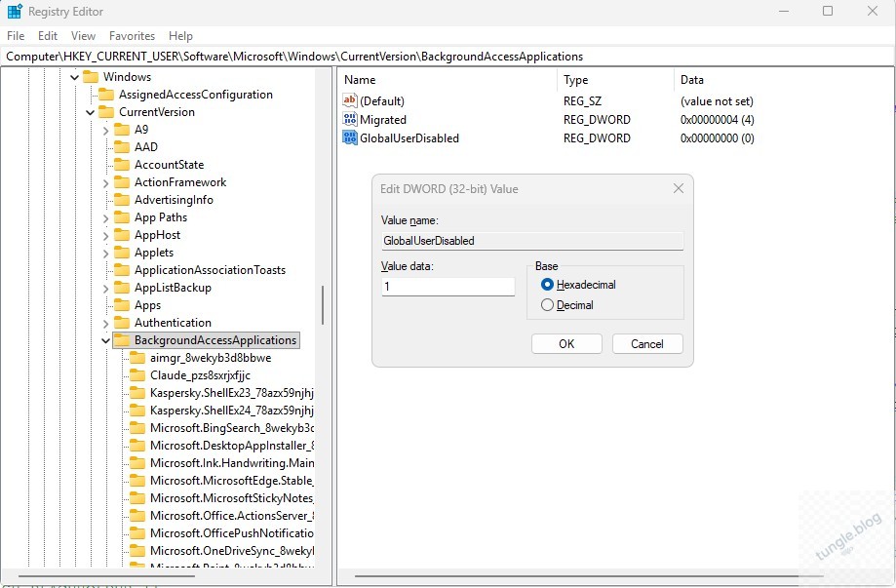
Task: Select the Microsoft.OneDriveSync key
Action: pos(231,551)
